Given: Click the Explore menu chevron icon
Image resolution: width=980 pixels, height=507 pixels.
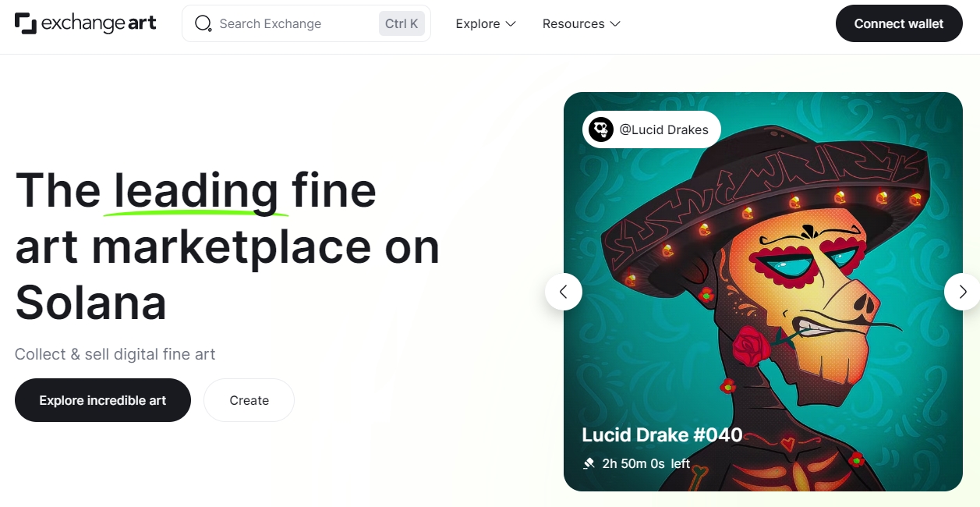Looking at the screenshot, I should (x=511, y=24).
